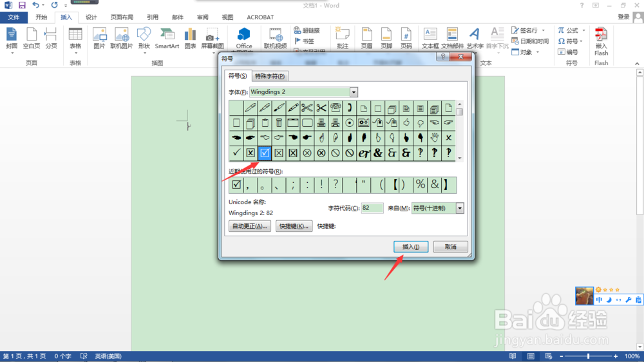644x362 pixels.
Task: Click the Save icon in quick access toolbar
Action: [22, 5]
